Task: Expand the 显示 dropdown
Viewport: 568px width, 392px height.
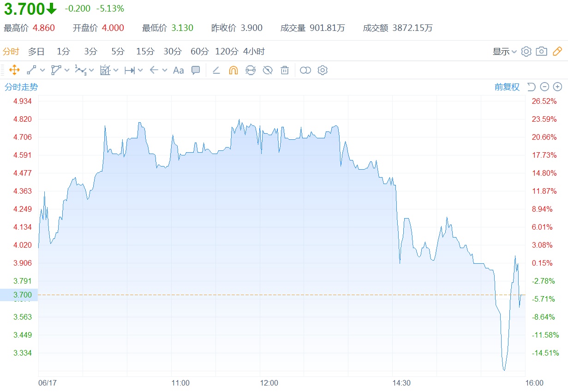Action: click(504, 51)
